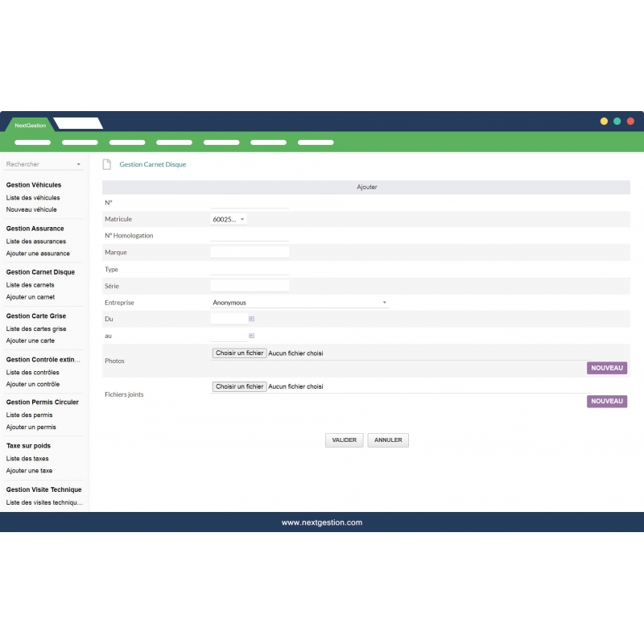Open the date picker for the Du field
This screenshot has width=644, height=644.
click(x=250, y=319)
